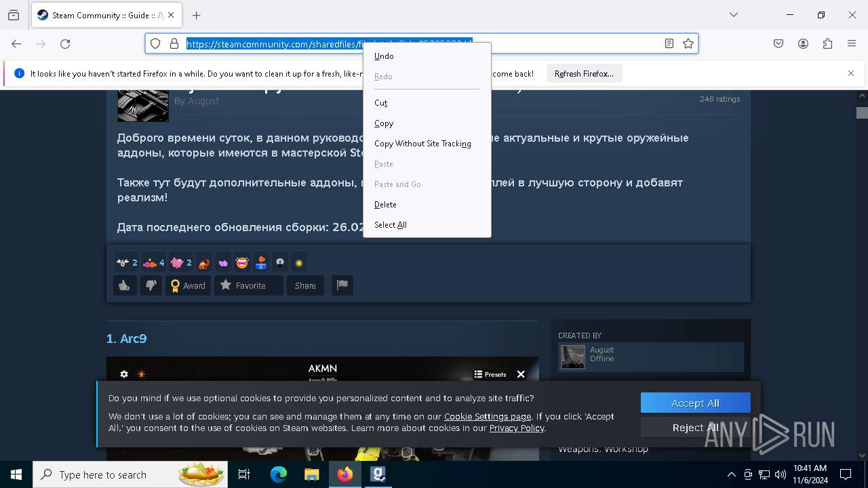This screenshot has height=488, width=868.
Task: Click the page vertical scrollbar thumb
Action: pos(862,113)
